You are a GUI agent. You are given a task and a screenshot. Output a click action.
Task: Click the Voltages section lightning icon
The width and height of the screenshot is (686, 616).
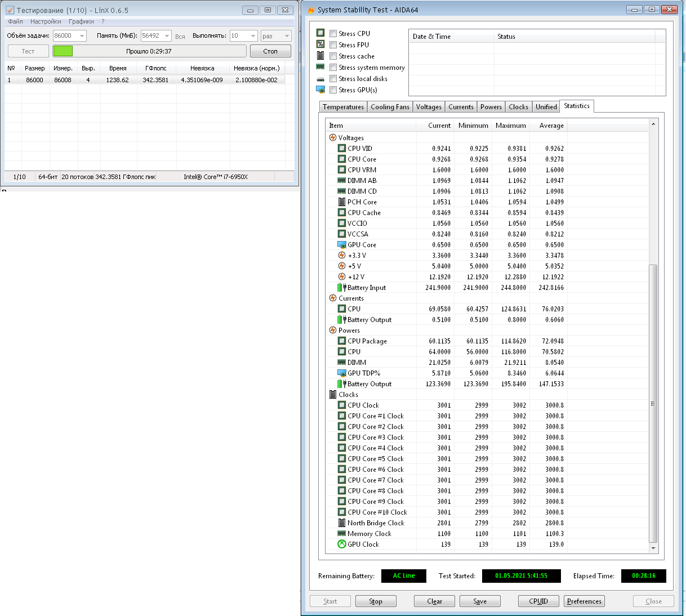coord(333,137)
